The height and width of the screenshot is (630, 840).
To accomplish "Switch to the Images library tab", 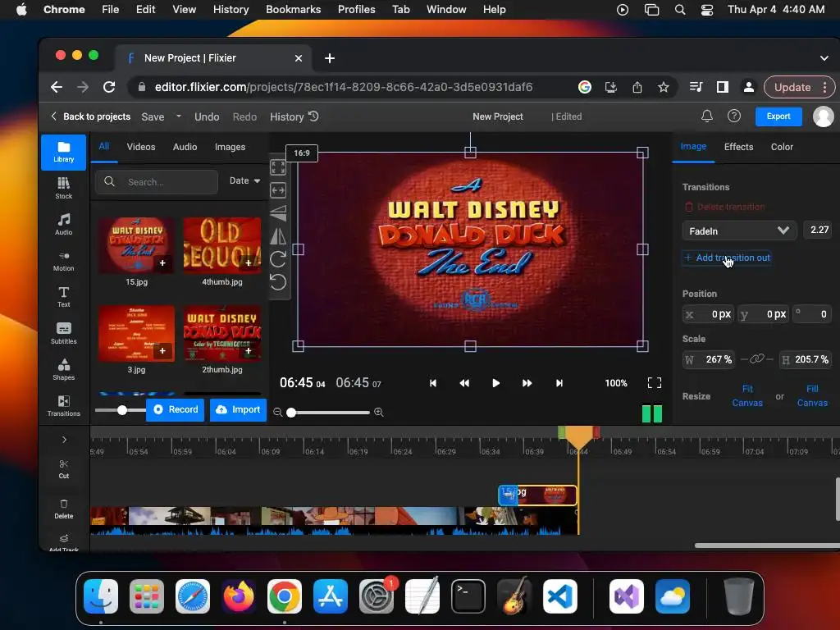I will pos(230,147).
